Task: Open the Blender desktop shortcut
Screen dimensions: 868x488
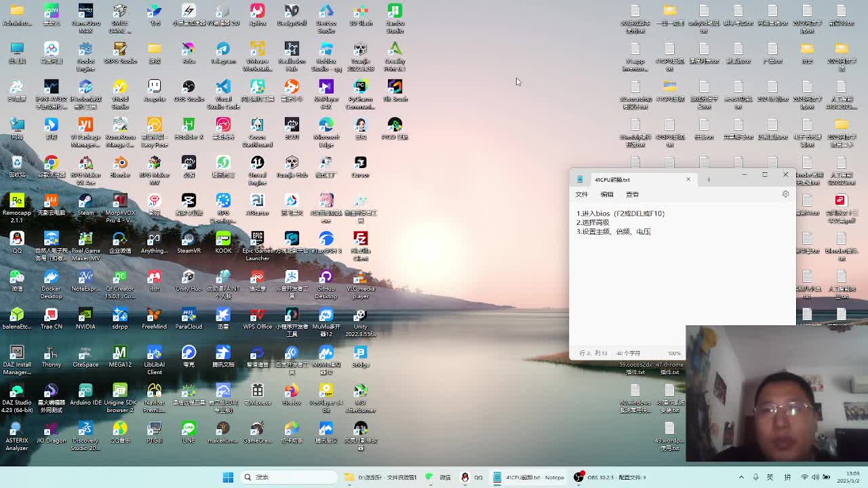Action: coord(120,167)
